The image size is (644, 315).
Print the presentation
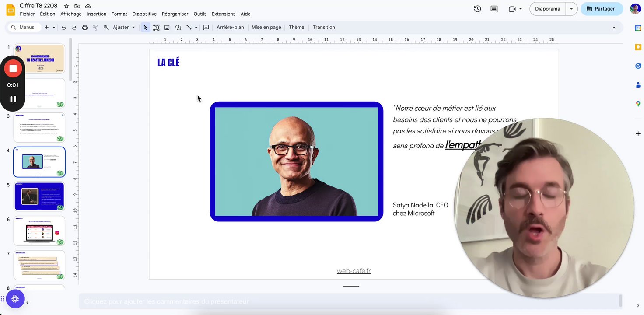[85, 28]
